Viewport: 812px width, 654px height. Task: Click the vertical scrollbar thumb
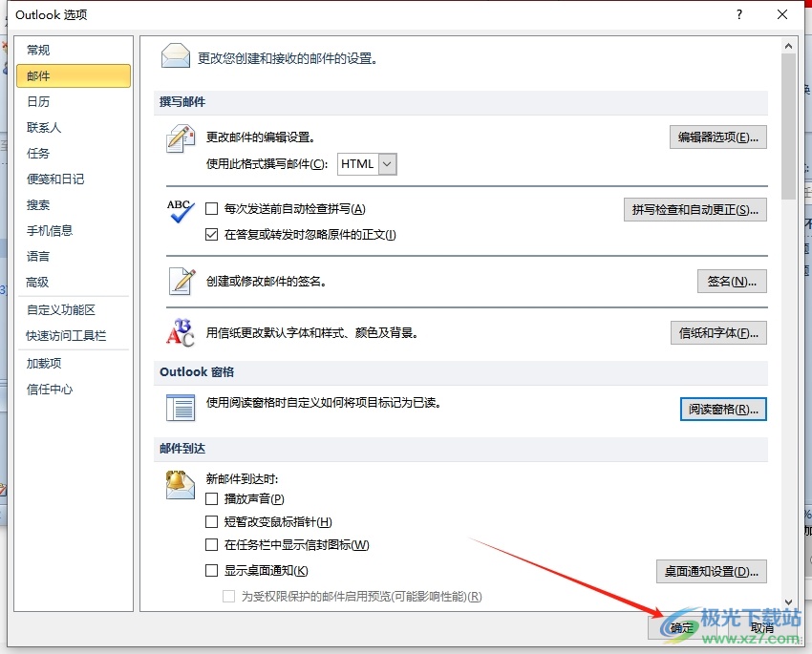click(x=789, y=126)
